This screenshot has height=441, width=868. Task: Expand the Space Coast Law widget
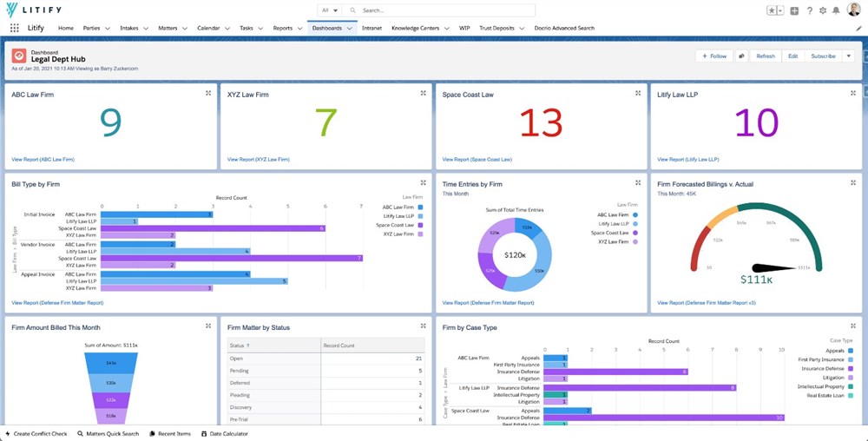tap(638, 93)
